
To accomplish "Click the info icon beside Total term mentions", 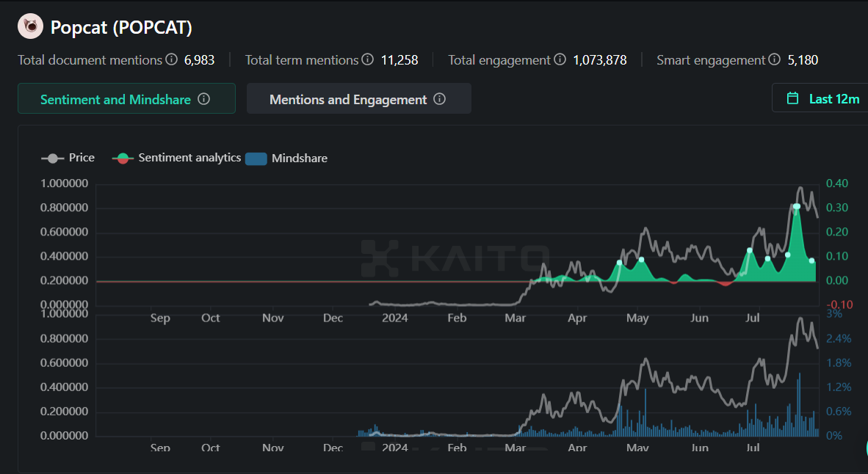I will pos(367,60).
